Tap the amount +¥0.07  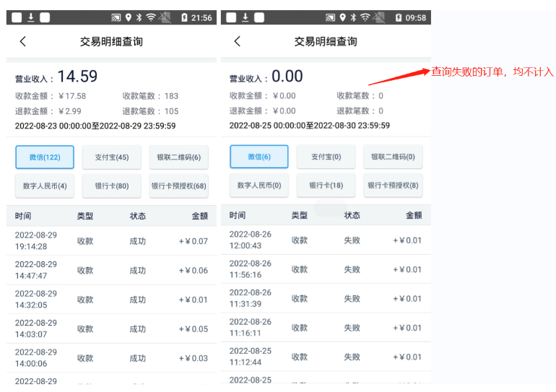194,241
